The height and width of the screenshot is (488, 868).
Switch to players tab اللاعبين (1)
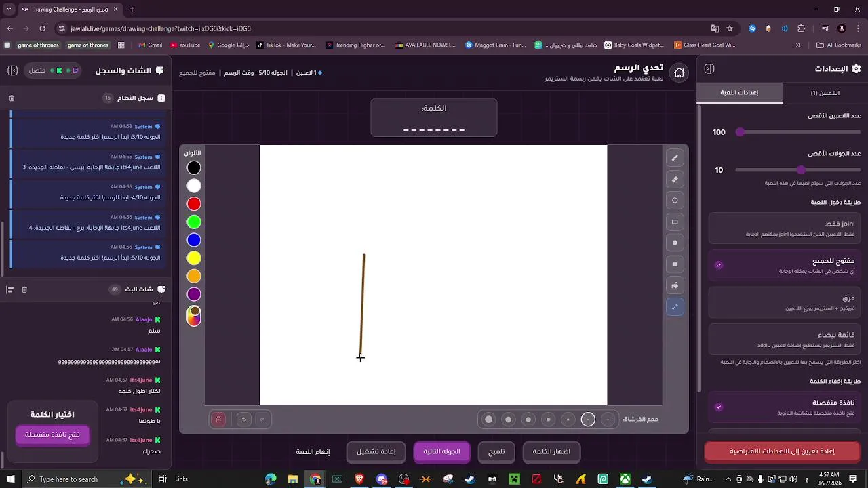[x=825, y=93]
